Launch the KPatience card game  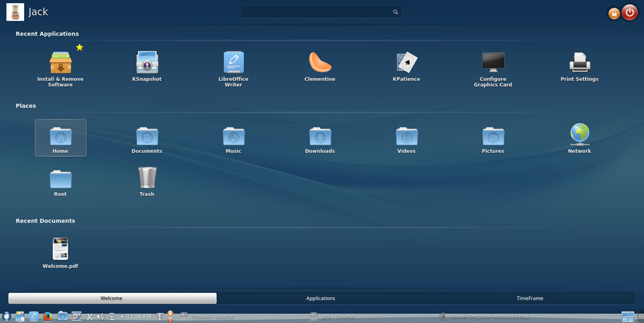tap(407, 66)
